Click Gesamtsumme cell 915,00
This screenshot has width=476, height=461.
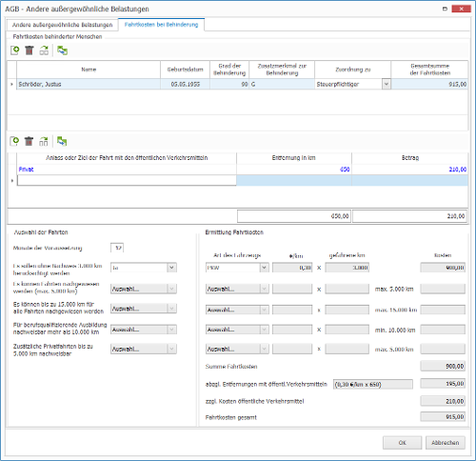(429, 84)
